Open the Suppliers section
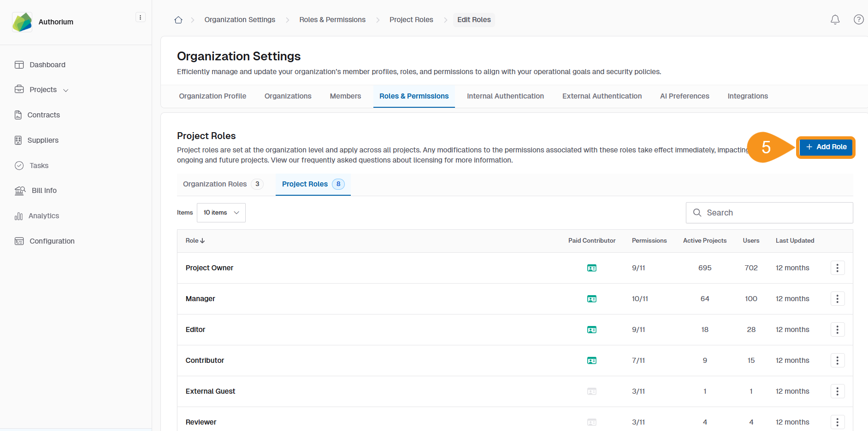This screenshot has height=431, width=868. 44,140
